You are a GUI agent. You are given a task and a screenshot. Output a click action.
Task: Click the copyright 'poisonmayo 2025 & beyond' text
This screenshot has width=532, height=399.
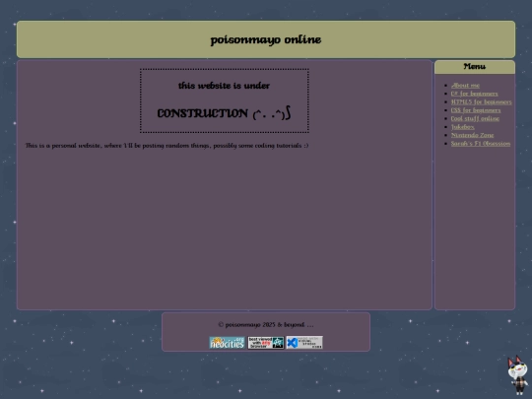266,325
